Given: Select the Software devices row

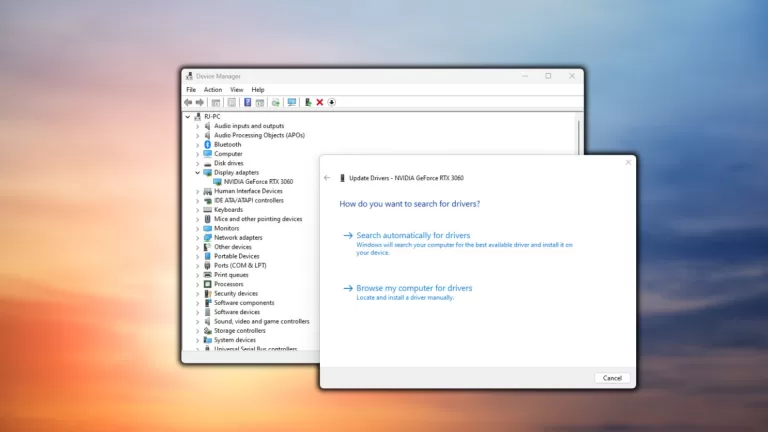Looking at the screenshot, I should click(237, 312).
